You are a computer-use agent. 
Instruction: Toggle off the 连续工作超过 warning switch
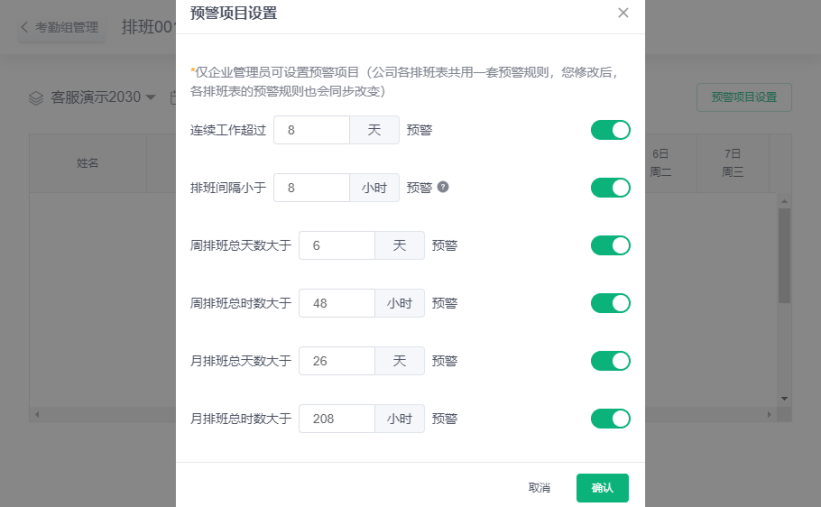coord(611,130)
